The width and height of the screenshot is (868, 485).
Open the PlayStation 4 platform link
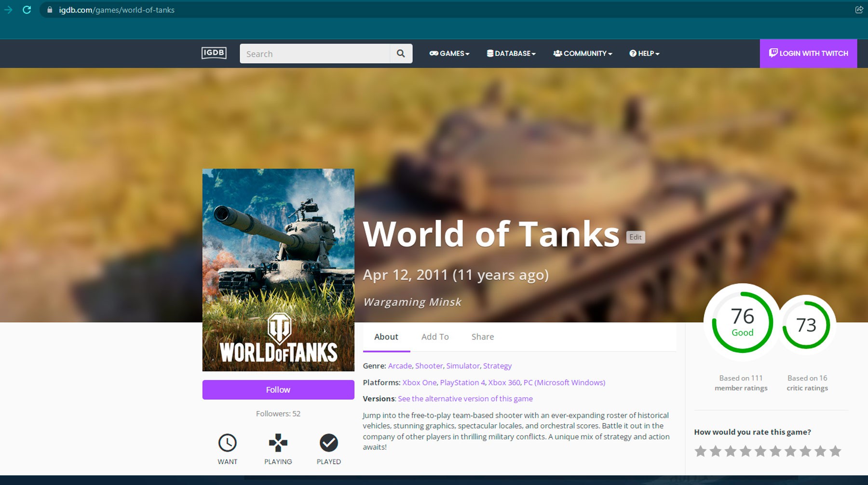[462, 382]
